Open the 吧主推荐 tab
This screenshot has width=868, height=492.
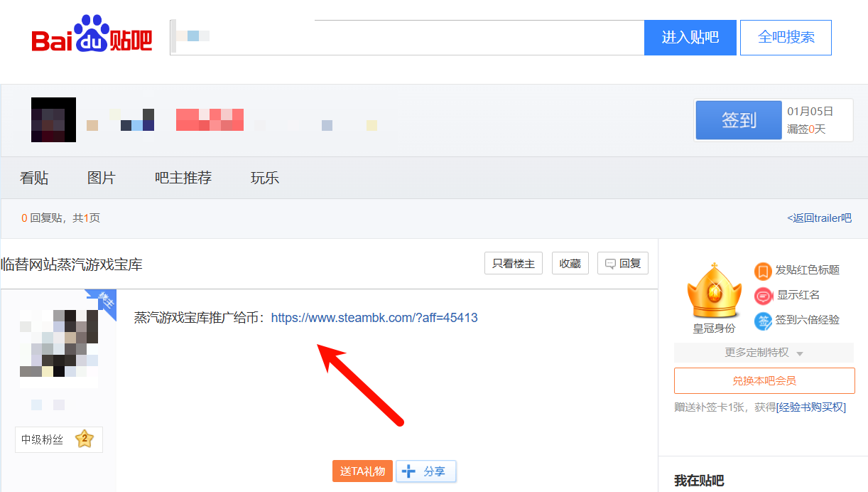point(183,178)
